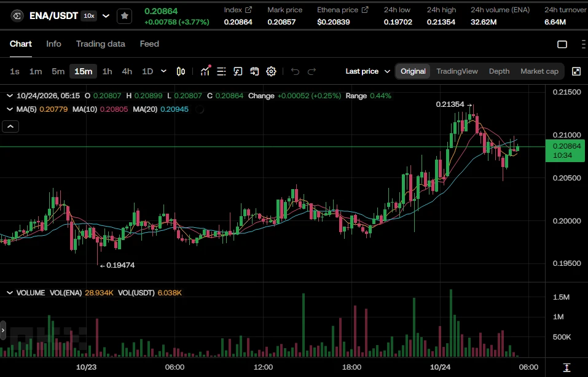
Task: Click the chart toolbar icon left of the gear
Action: (x=254, y=71)
